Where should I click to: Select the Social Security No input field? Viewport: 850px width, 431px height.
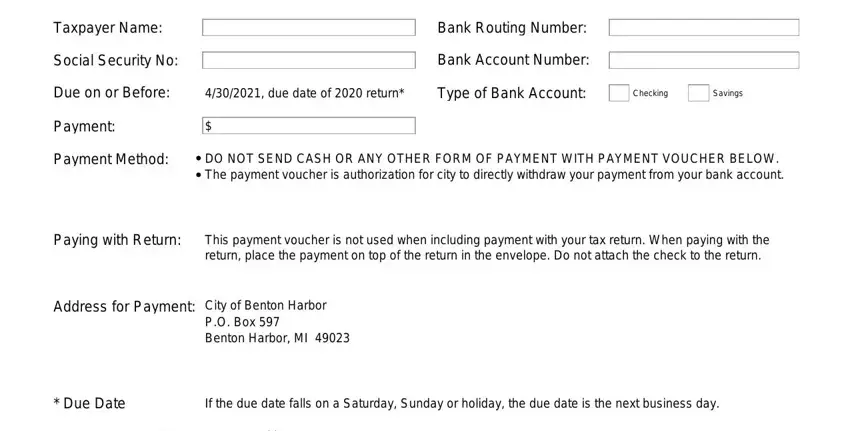pos(308,60)
